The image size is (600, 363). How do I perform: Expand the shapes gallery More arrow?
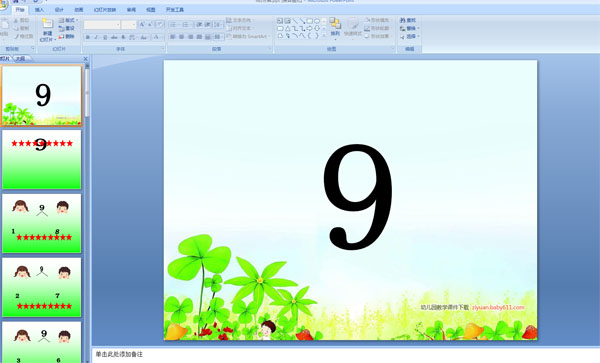pos(324,36)
